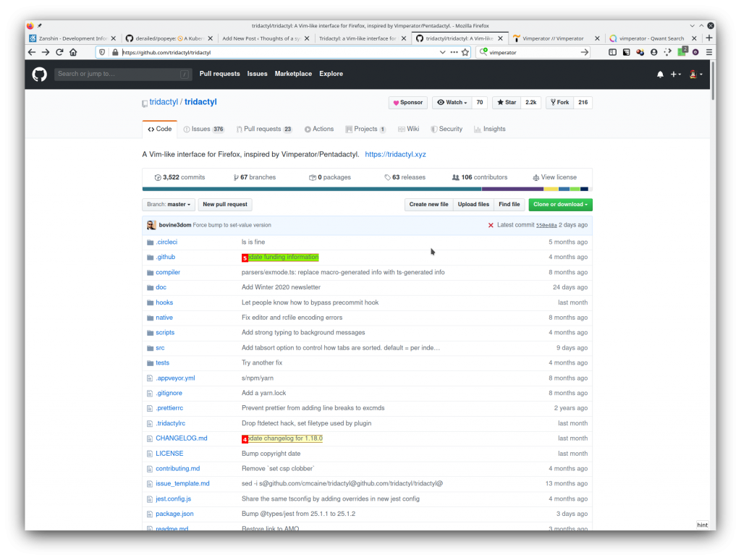Click the site security padlock icon
This screenshot has height=560, width=741.
click(115, 53)
